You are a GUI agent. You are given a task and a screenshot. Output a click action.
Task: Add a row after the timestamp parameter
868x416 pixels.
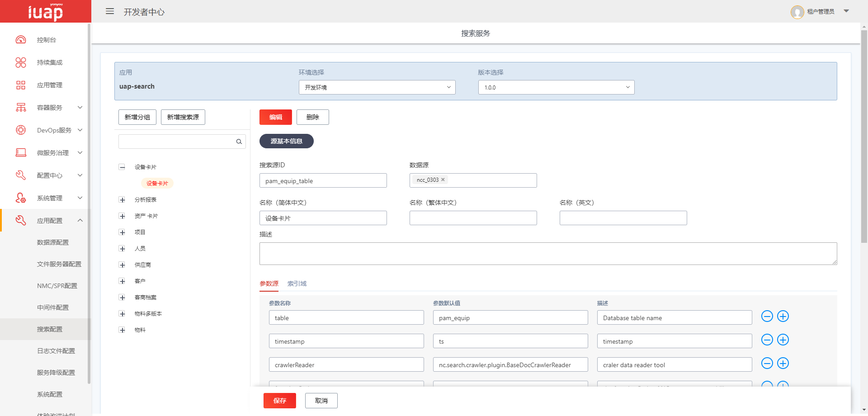(783, 340)
